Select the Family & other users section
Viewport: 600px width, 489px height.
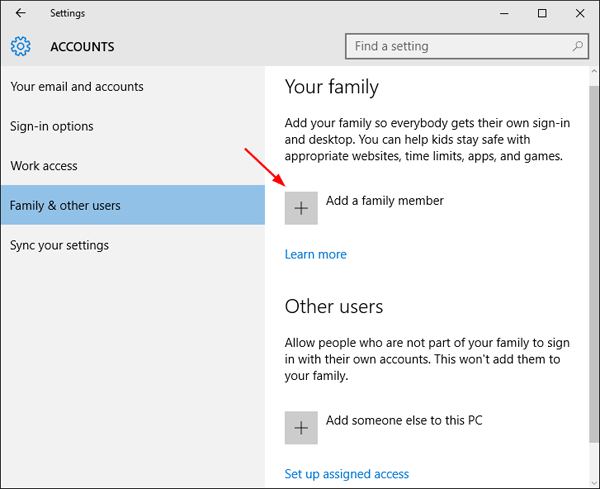[65, 206]
